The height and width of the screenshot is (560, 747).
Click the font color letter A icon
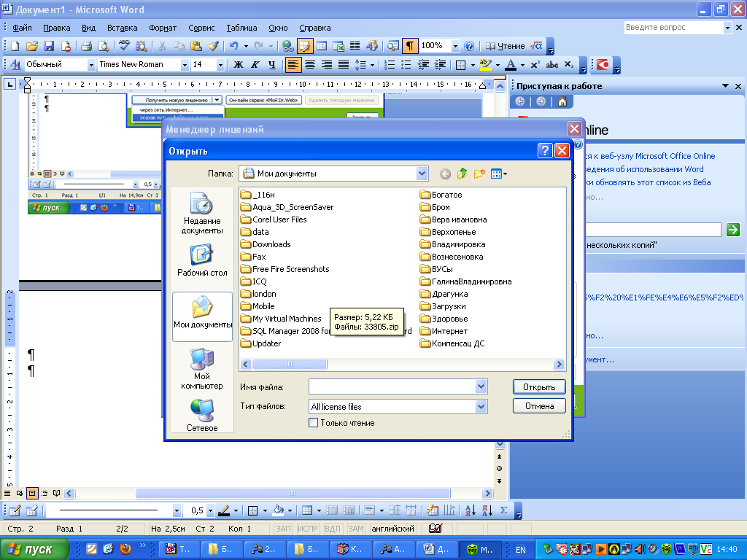511,65
